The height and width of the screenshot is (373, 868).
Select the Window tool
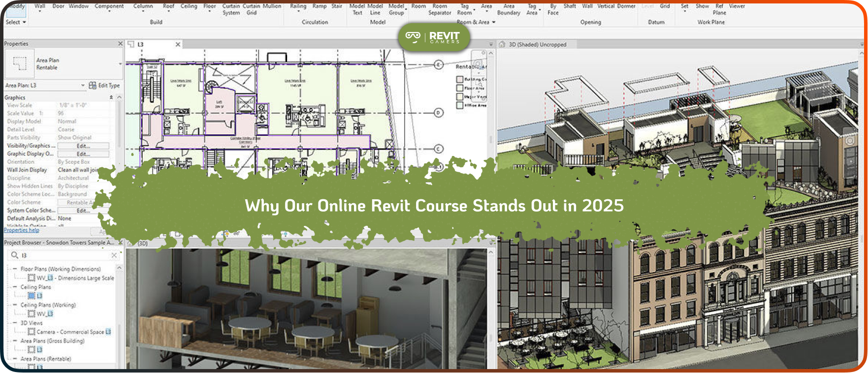[x=78, y=6]
